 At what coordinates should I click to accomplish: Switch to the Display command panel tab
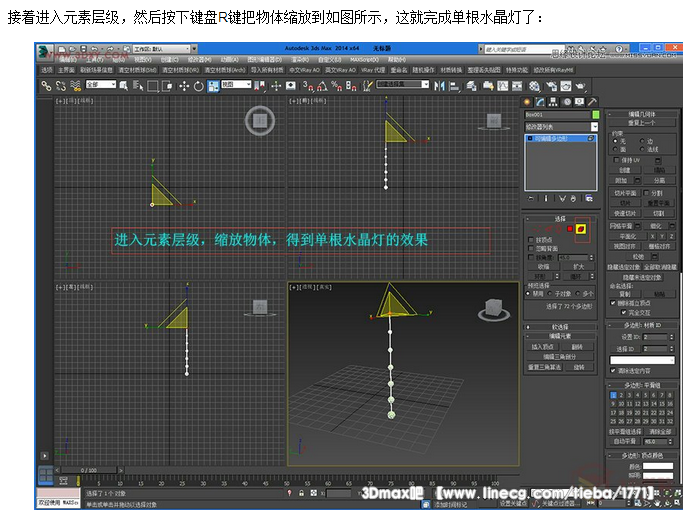coord(579,102)
